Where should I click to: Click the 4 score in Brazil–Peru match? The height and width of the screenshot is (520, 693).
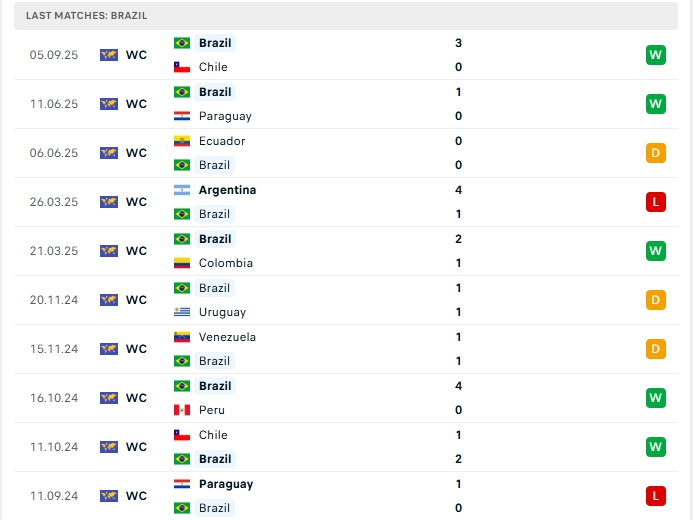458,386
